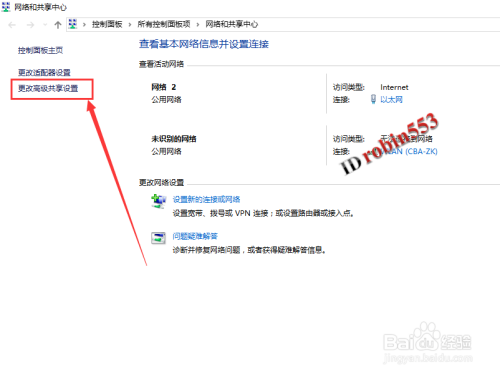This screenshot has height=375, width=500.
Task: Select 网络和共享中心 in the breadcrumb
Action: [x=232, y=24]
